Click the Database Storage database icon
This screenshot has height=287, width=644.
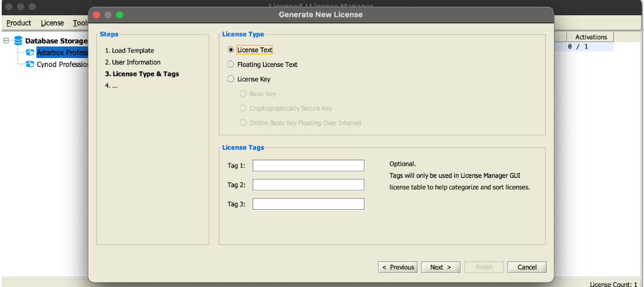18,41
